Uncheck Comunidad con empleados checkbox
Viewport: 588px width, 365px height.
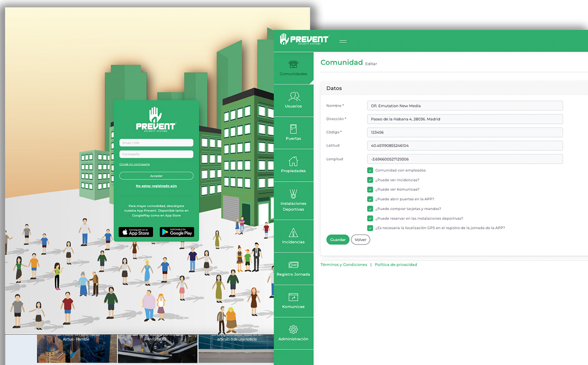tap(370, 171)
